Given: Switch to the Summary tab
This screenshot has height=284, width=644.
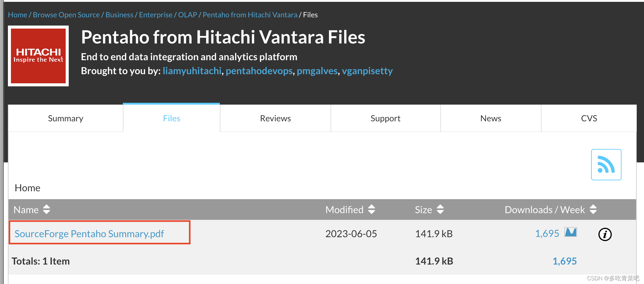Looking at the screenshot, I should (66, 118).
